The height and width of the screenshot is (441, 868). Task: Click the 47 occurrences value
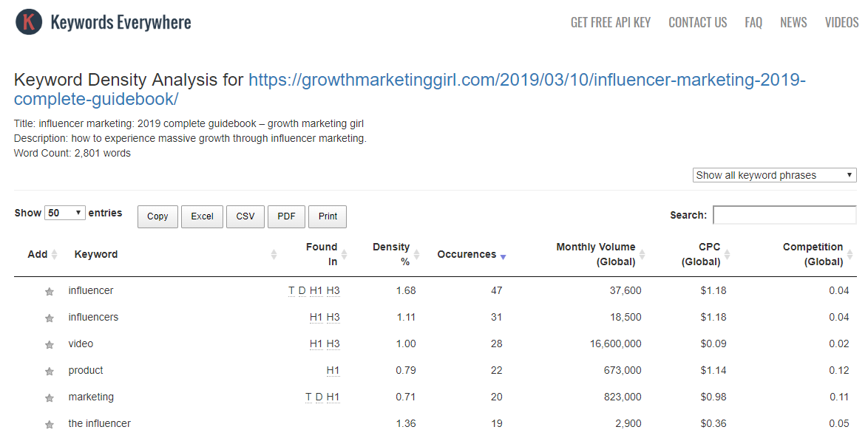point(497,290)
